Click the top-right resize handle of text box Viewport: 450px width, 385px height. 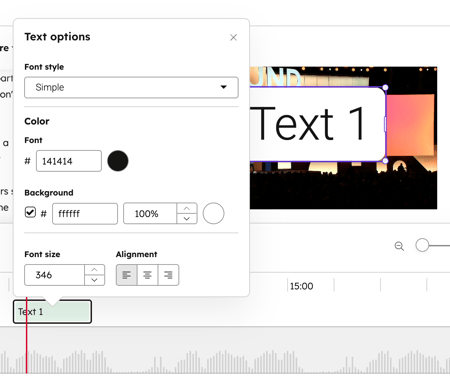click(385, 87)
